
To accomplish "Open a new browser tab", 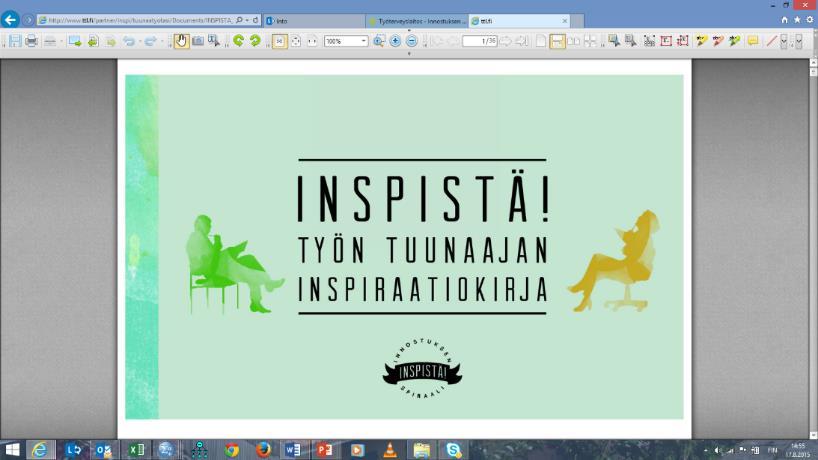I will [x=577, y=21].
